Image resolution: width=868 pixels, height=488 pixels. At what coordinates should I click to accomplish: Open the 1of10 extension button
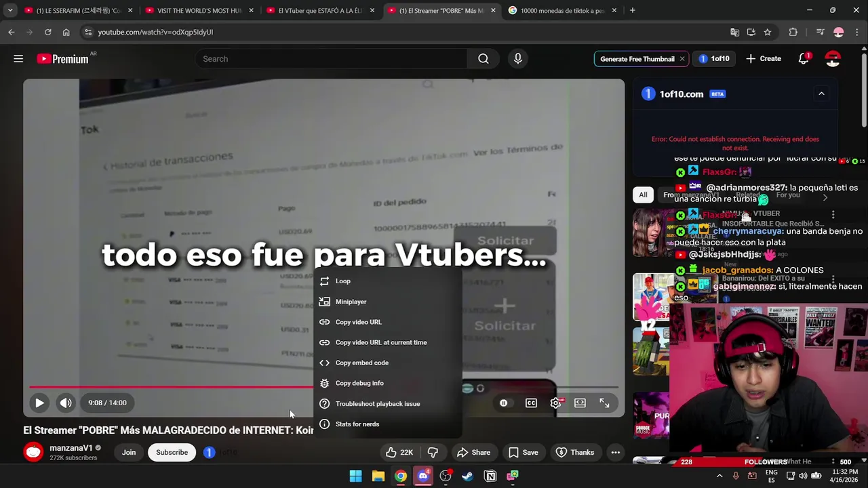point(714,59)
